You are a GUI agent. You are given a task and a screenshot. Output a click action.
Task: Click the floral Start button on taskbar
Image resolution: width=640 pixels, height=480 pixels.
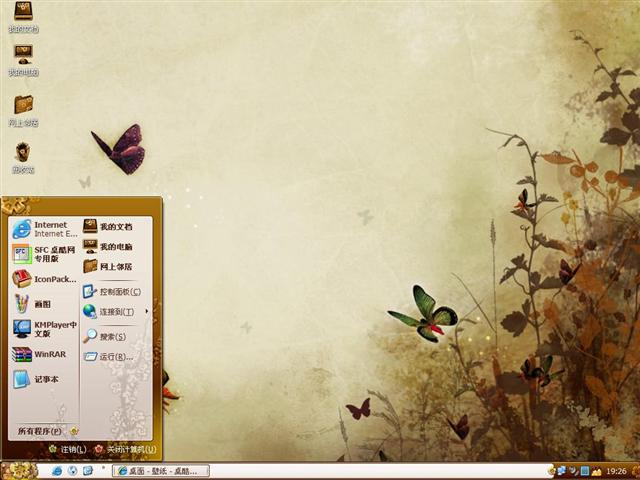19,471
